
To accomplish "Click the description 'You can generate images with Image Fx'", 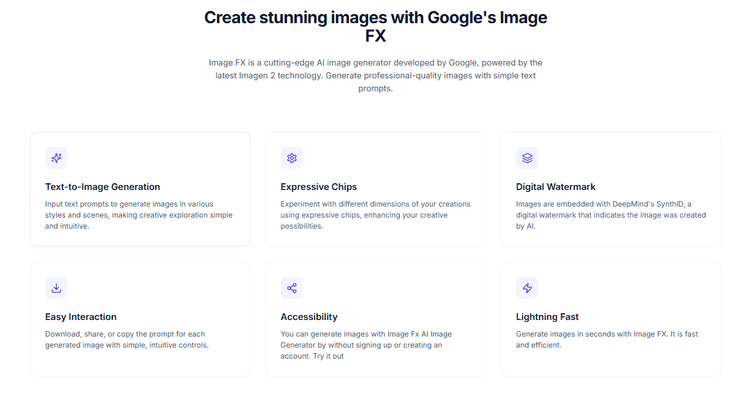I will coord(366,345).
